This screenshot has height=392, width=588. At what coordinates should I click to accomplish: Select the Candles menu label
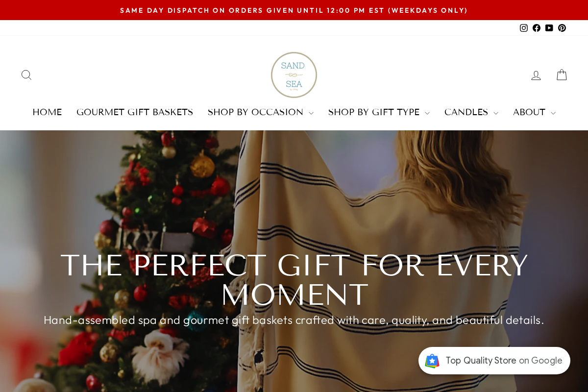(x=466, y=113)
